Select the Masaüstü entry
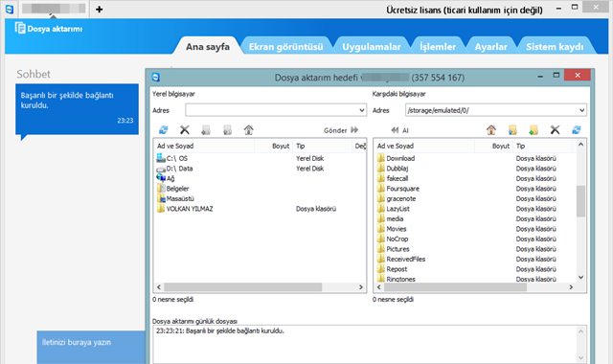The width and height of the screenshot is (613, 364). click(175, 198)
